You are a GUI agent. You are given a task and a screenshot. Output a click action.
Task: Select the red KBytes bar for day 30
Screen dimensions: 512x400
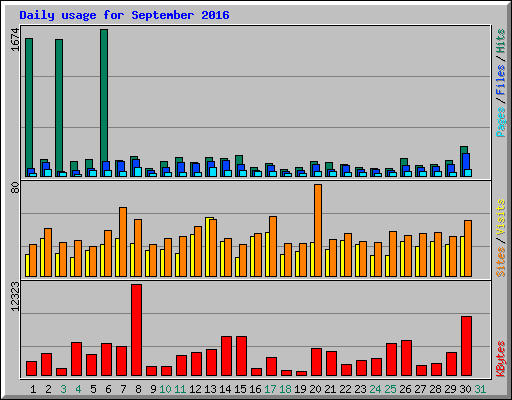pos(466,346)
